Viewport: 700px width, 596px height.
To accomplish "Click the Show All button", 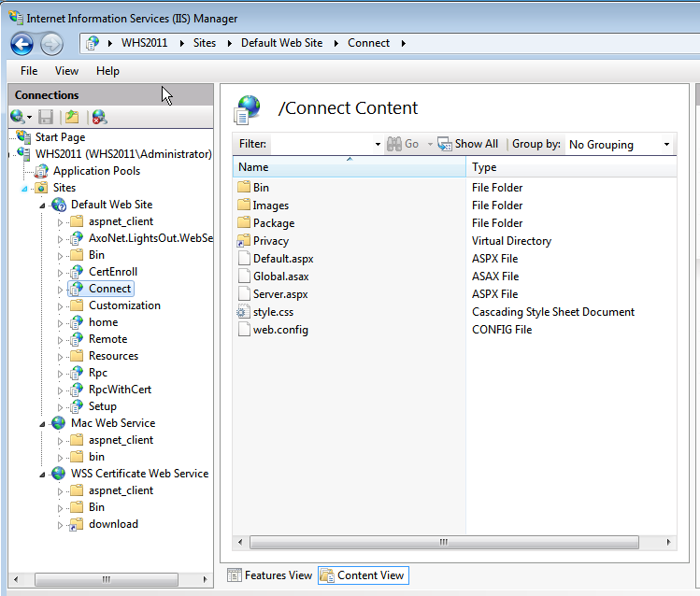I will coord(468,144).
